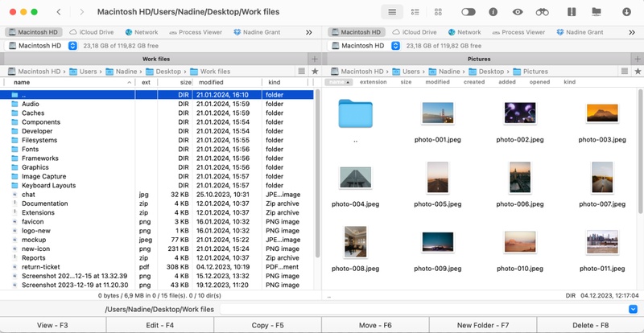
Task: Open right pane list options icon
Action: 625,71
